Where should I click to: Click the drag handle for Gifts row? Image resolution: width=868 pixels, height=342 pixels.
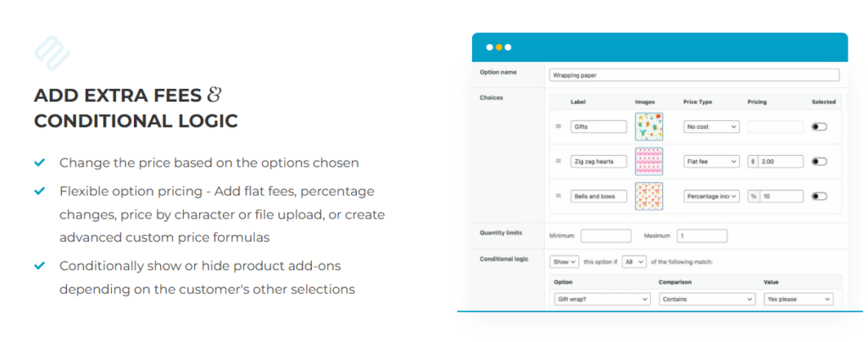[x=559, y=126]
